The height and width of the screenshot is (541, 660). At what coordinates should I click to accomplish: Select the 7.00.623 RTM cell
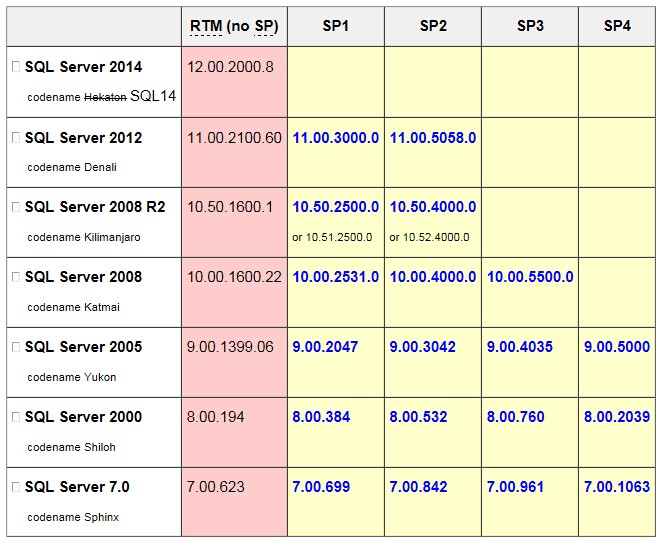(234, 502)
